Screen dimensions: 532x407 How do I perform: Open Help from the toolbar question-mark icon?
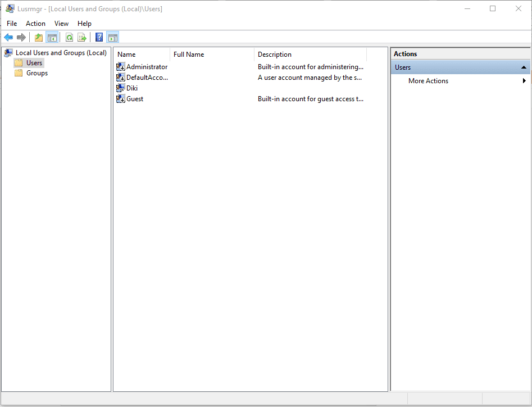pyautogui.click(x=99, y=37)
